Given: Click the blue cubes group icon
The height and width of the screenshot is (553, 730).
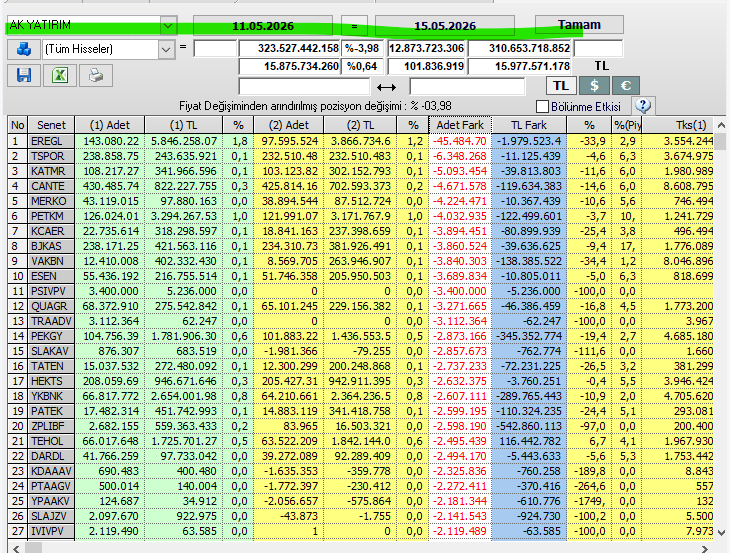Looking at the screenshot, I should tap(24, 49).
